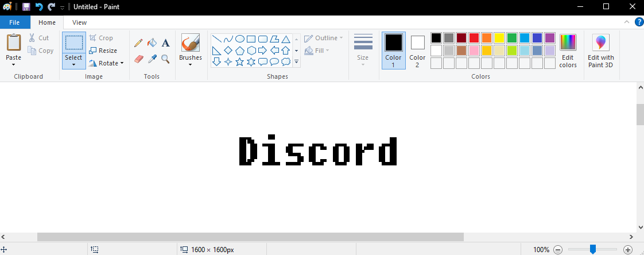The image size is (644, 255).
Task: Choose the Up arrow shape
Action: [286, 51]
